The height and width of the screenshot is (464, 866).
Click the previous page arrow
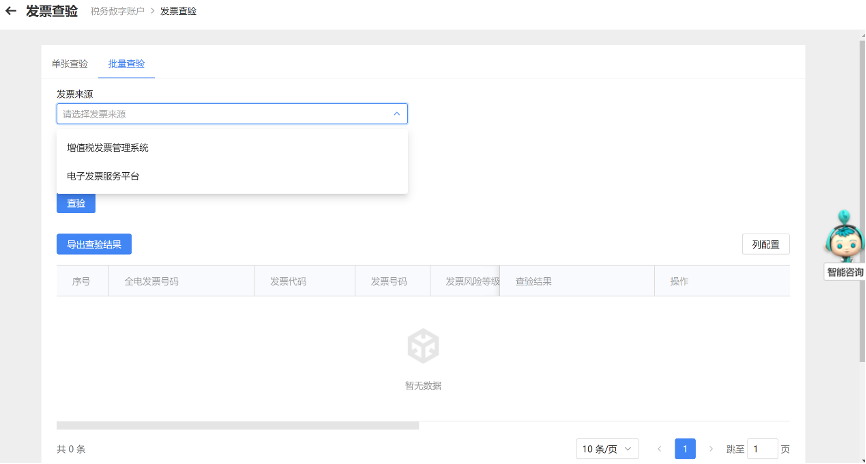659,449
